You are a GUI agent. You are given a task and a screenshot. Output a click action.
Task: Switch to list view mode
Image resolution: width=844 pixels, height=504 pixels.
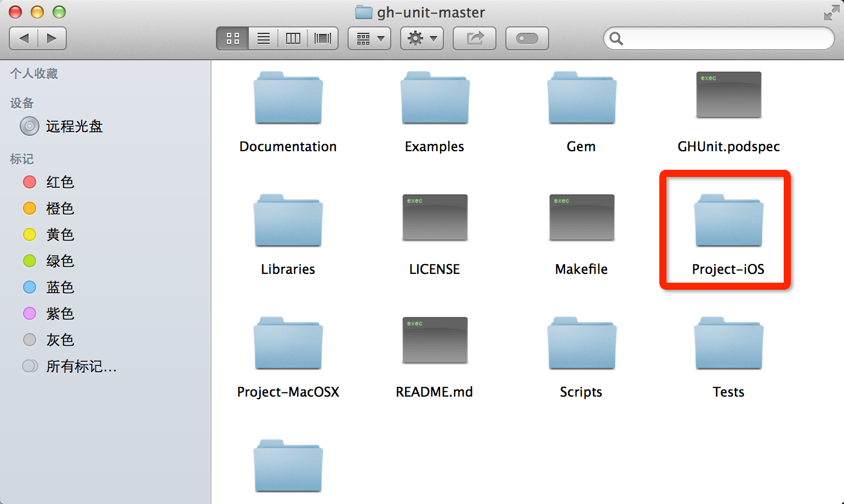tap(264, 38)
